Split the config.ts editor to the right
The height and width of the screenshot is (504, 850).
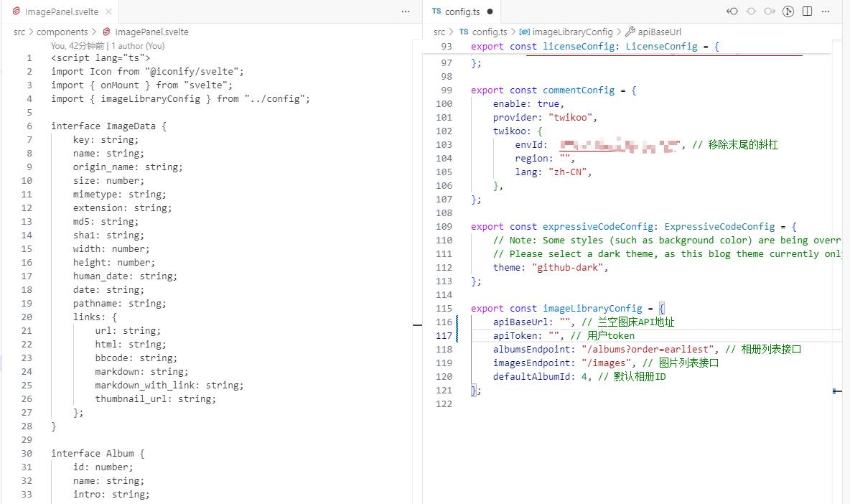807,11
